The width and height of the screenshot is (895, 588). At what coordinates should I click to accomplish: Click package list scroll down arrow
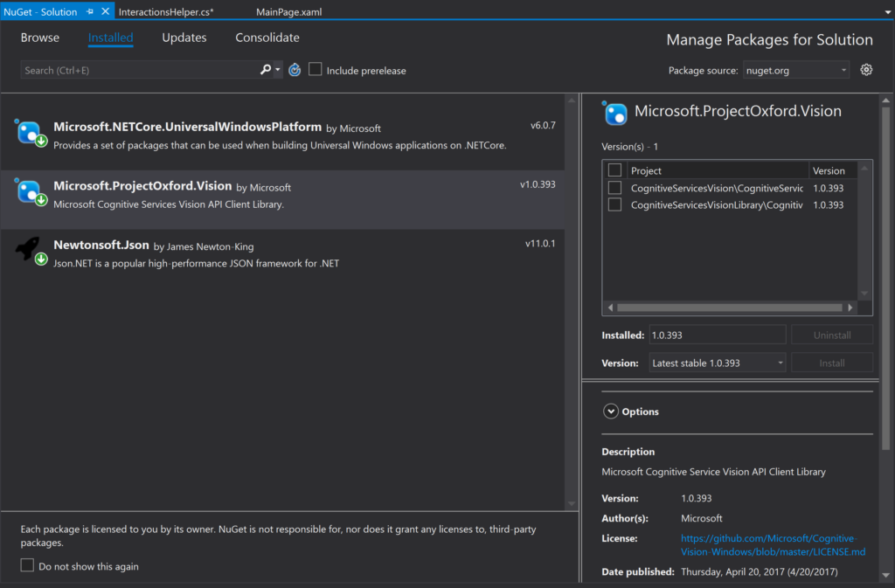coord(572,503)
